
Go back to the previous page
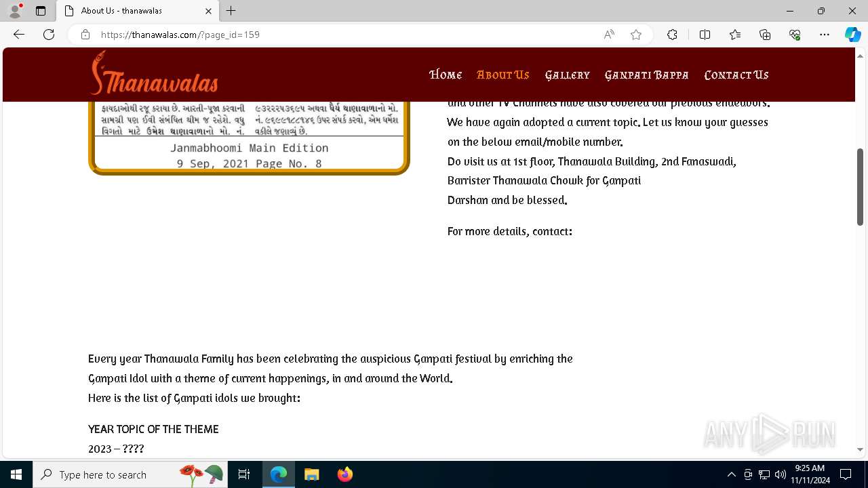19,35
